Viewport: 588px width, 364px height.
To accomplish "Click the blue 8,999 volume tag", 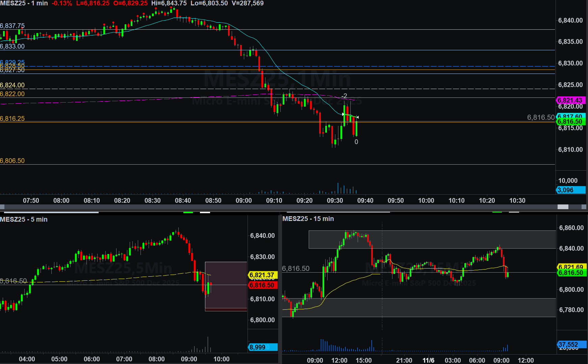I will point(262,347).
